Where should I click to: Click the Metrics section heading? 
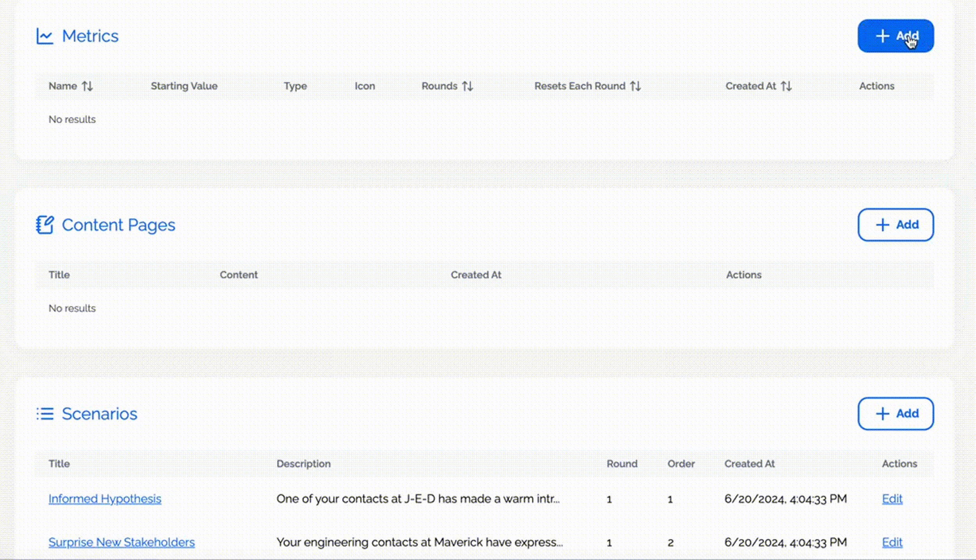point(90,36)
